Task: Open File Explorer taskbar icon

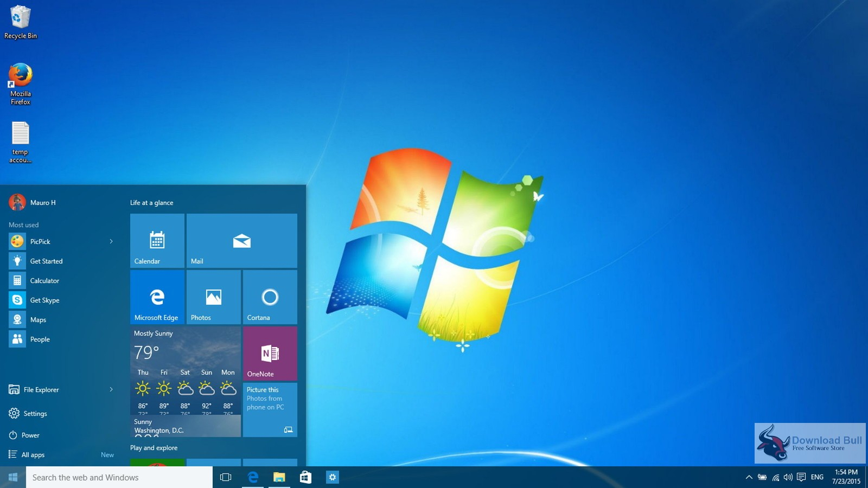Action: (x=279, y=477)
